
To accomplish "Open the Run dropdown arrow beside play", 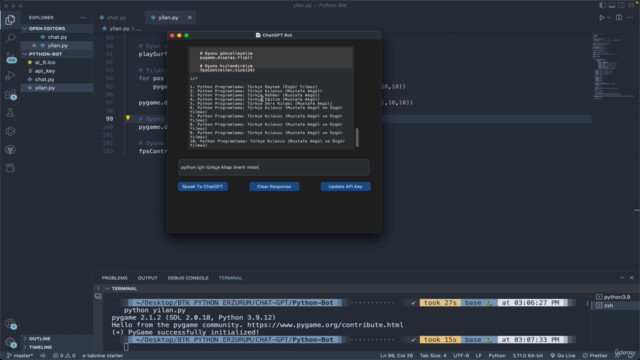I will [x=609, y=18].
